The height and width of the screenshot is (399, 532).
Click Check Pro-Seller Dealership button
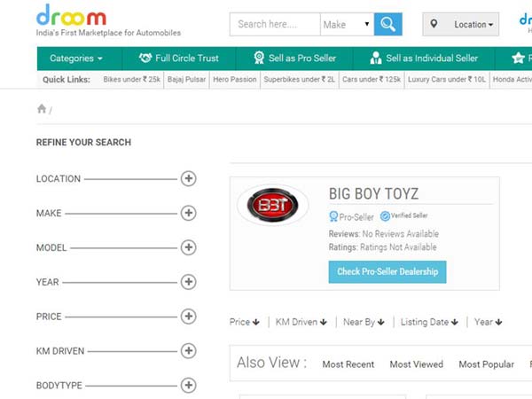point(387,271)
